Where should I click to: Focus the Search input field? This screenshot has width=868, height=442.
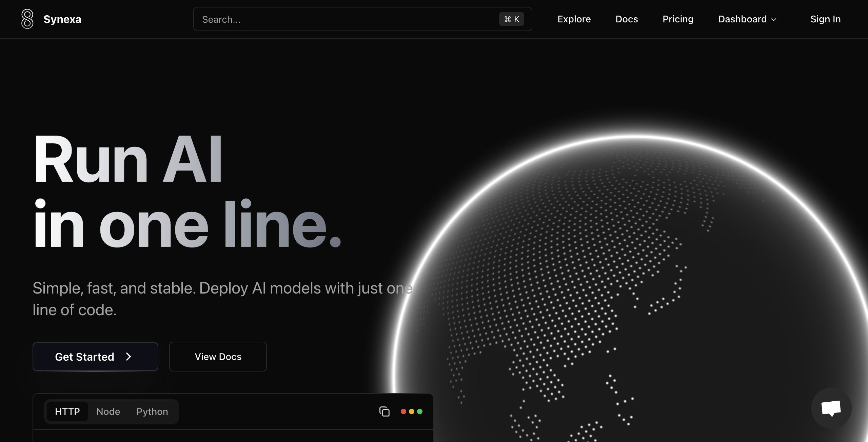click(x=362, y=19)
